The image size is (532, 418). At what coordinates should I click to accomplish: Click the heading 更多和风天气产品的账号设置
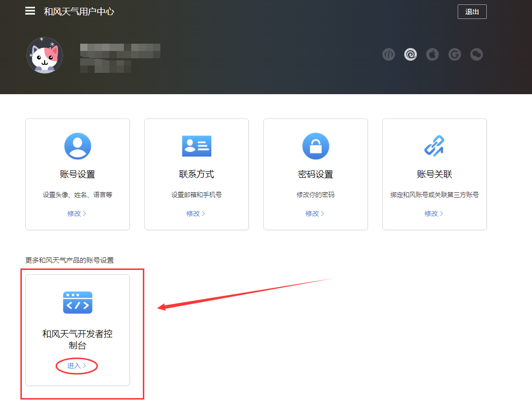click(x=69, y=260)
